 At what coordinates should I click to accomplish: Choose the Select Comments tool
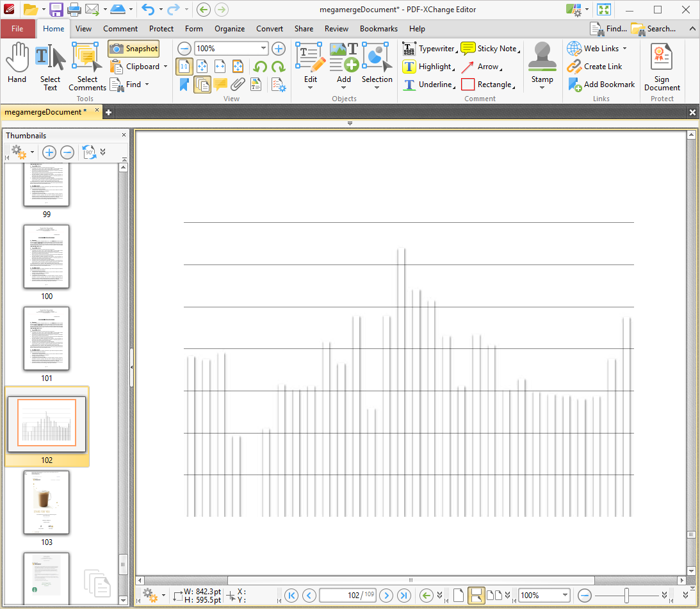(87, 67)
